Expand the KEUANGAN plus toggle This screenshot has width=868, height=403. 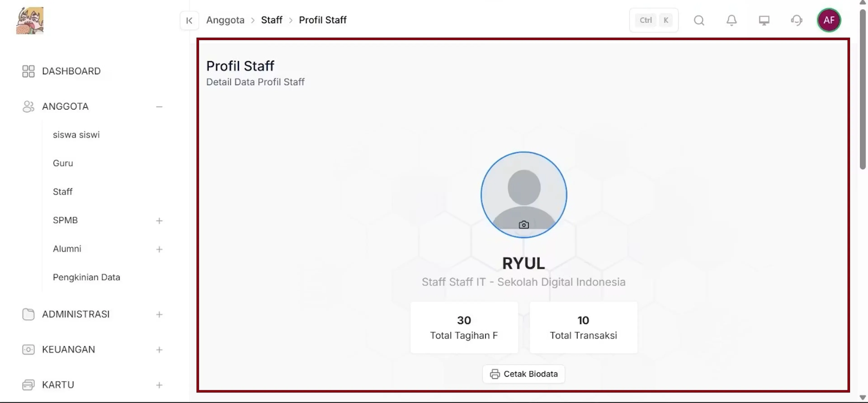click(x=159, y=350)
